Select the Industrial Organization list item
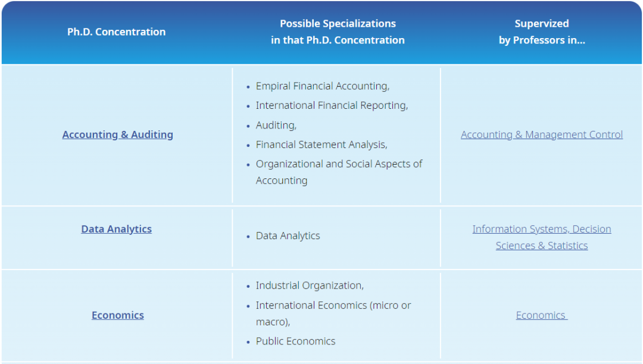Viewport: 643px width, 364px height. [309, 285]
